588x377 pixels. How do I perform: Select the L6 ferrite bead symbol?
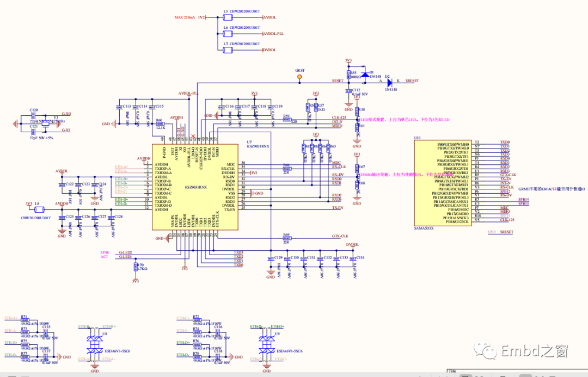pyautogui.click(x=228, y=34)
